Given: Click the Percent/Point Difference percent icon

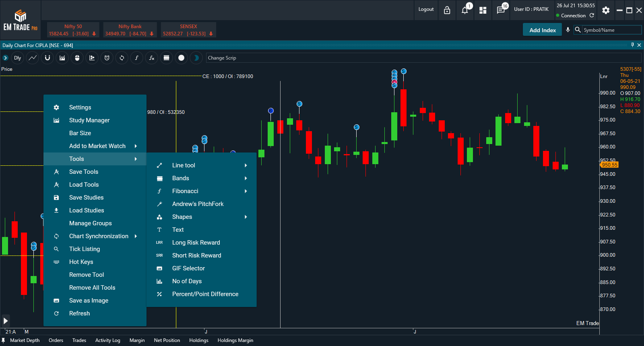Looking at the screenshot, I should (159, 294).
